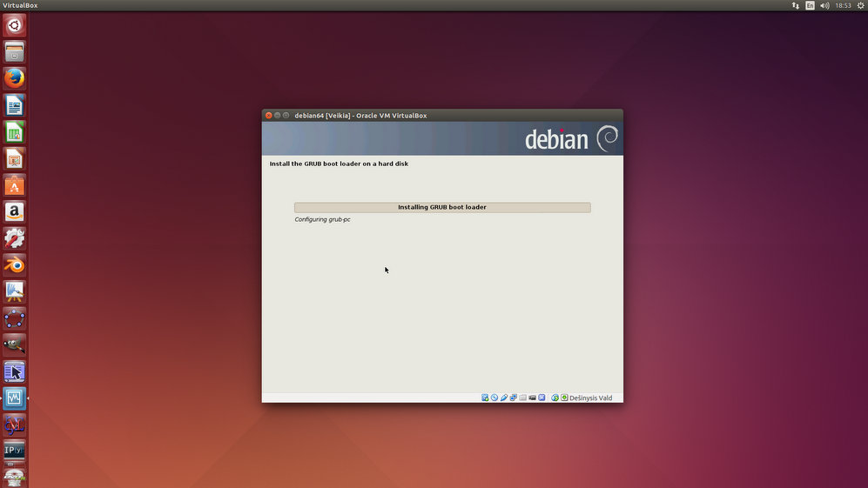The width and height of the screenshot is (868, 488).
Task: Open the En keyboard layout menu
Action: click(x=810, y=5)
